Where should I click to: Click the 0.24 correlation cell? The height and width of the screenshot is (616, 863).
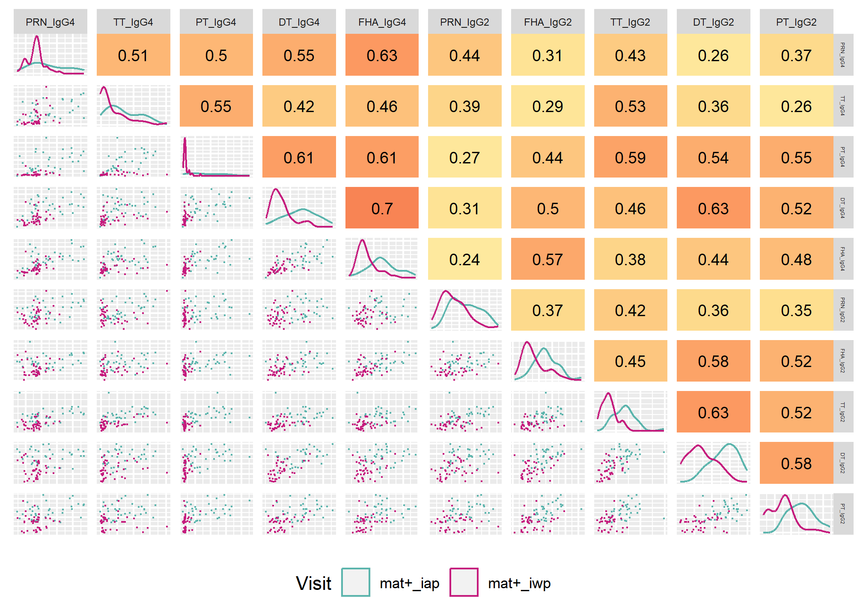pos(464,259)
